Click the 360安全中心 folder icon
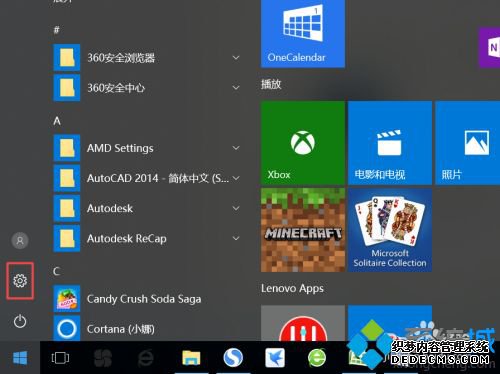This screenshot has width=500, height=374. point(67,87)
